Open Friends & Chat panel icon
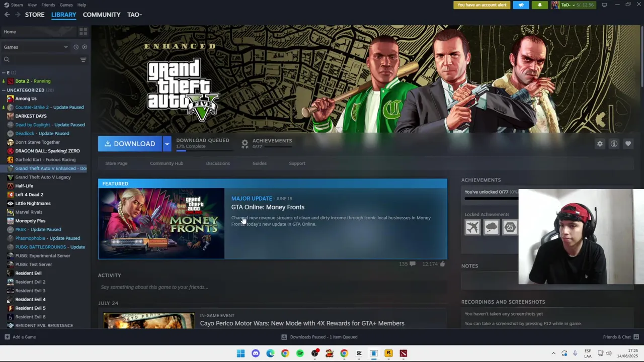 click(636, 337)
